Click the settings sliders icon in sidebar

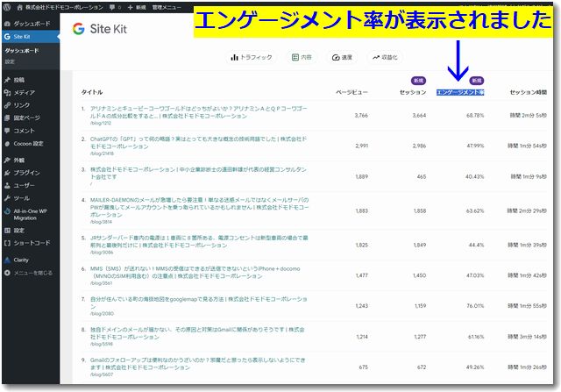pos(7,230)
